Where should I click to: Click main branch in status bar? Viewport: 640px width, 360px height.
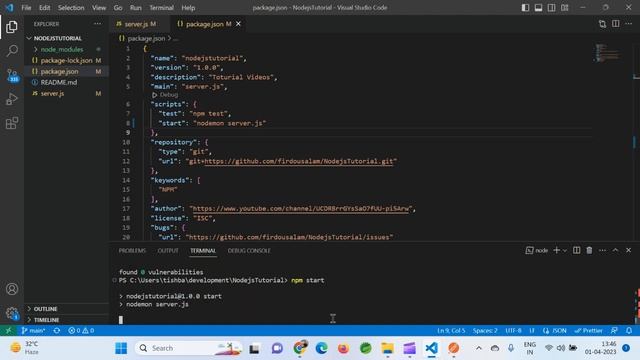click(33, 330)
